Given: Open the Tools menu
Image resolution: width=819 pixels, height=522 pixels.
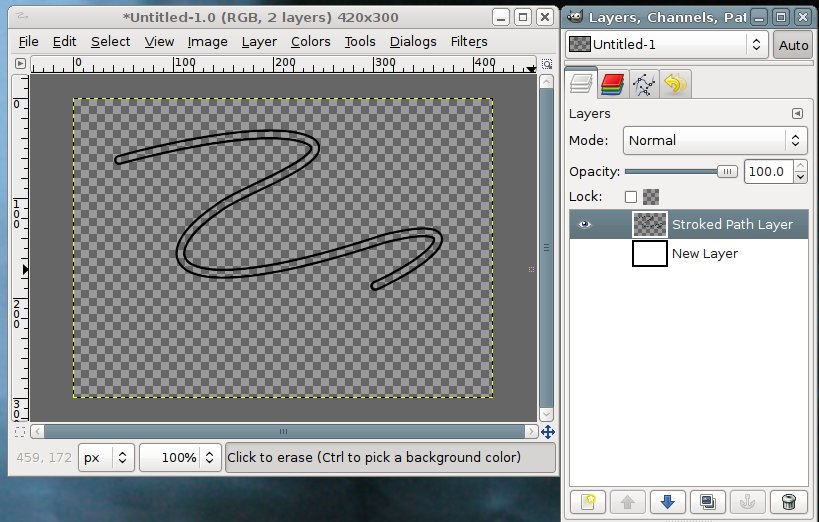Looking at the screenshot, I should click(x=360, y=42).
